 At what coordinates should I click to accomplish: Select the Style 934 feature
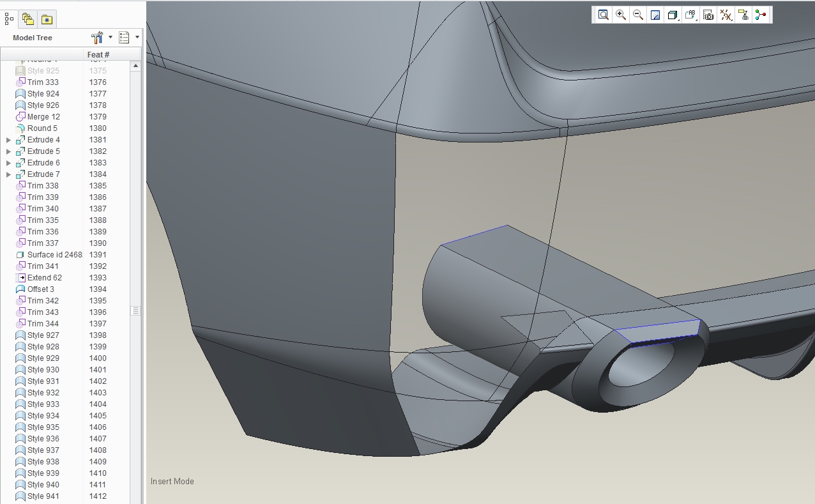43,416
